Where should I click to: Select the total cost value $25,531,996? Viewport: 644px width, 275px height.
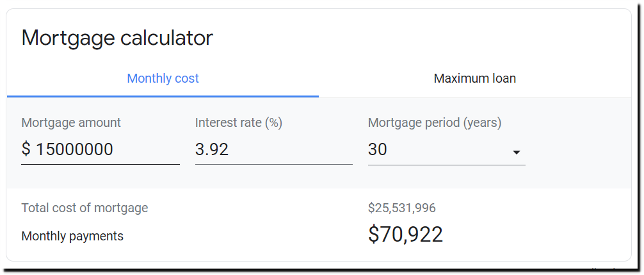coord(401,208)
